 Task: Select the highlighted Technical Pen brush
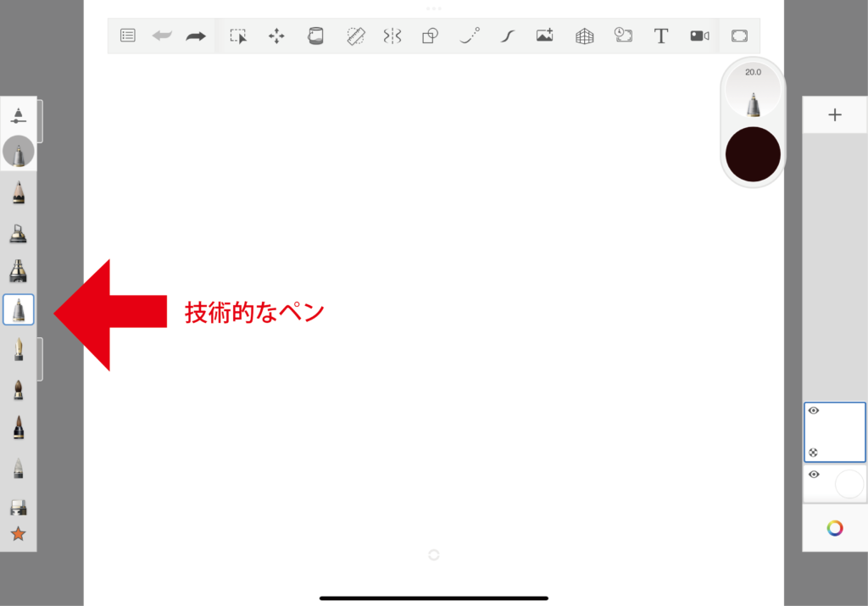click(x=19, y=309)
